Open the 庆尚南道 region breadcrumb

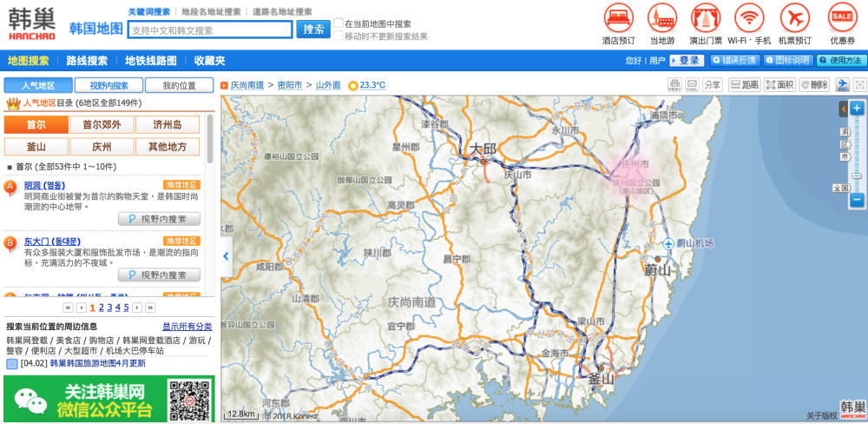(x=247, y=85)
